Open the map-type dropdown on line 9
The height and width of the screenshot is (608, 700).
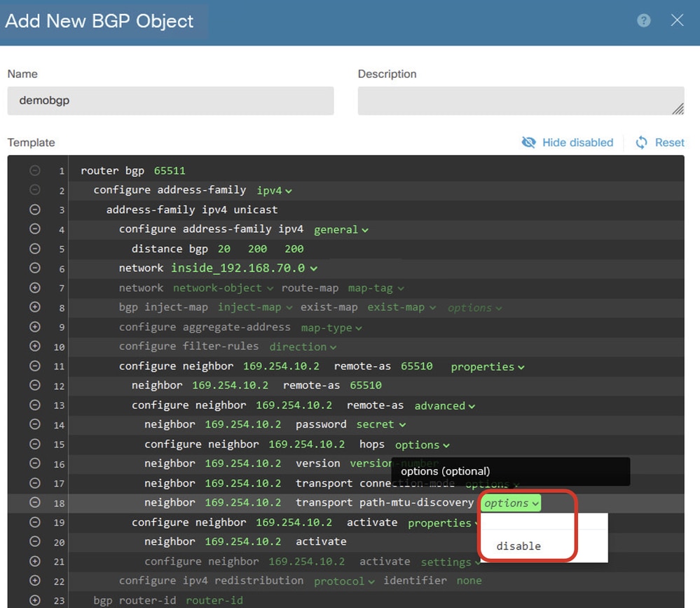click(x=331, y=328)
